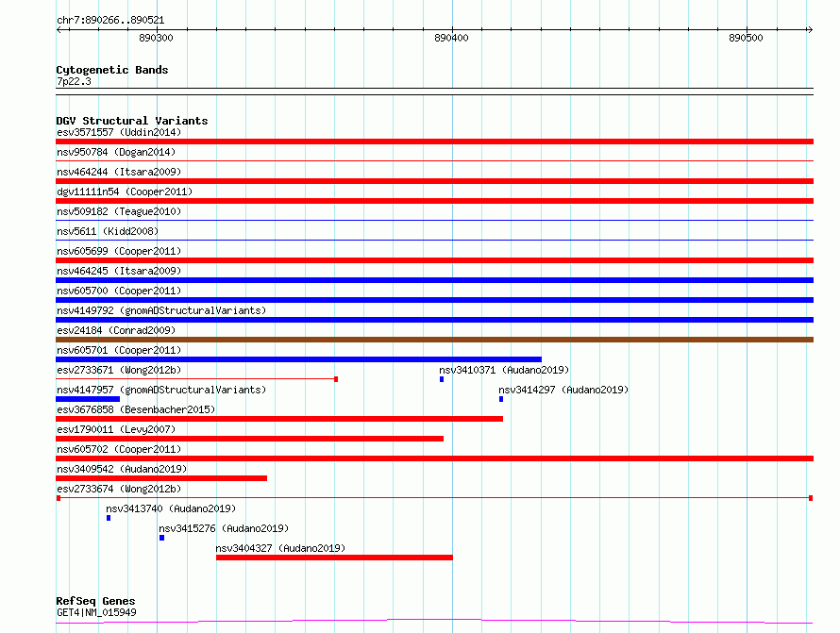Click the esv3571557 (Uddin2014) variant label
The width and height of the screenshot is (840, 633).
coord(119,132)
